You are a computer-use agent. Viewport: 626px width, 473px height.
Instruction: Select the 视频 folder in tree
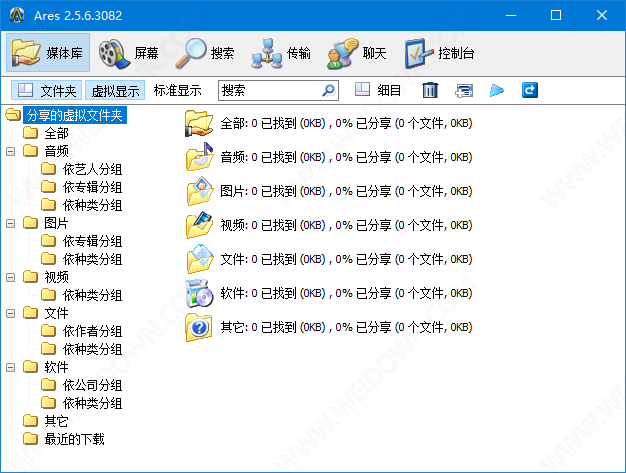coord(56,277)
